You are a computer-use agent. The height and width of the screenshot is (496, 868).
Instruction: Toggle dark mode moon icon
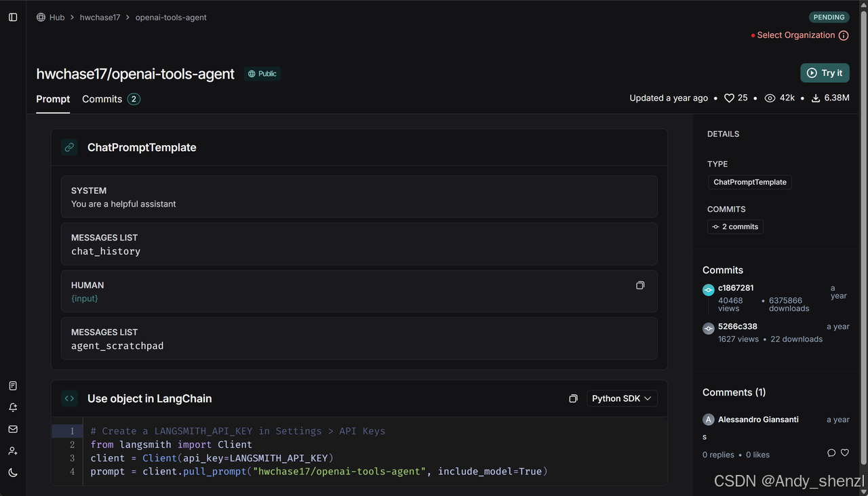point(13,472)
